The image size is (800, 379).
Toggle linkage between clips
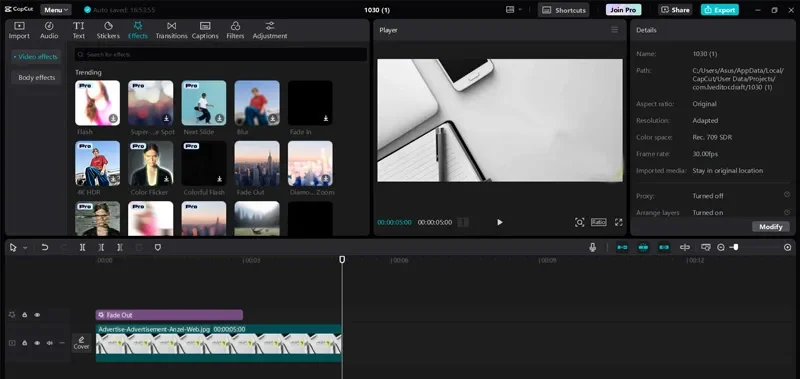point(664,247)
